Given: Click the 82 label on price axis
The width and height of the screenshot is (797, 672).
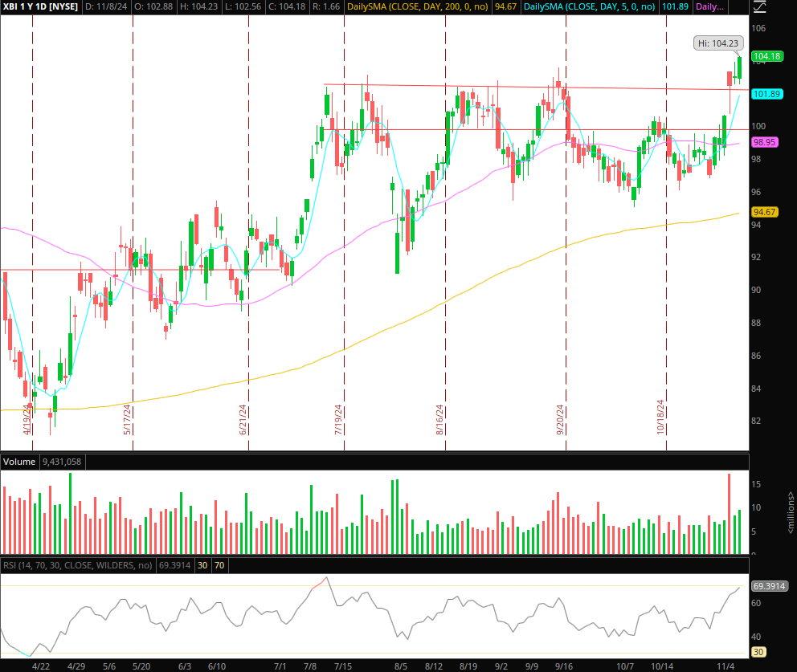Looking at the screenshot, I should (756, 421).
